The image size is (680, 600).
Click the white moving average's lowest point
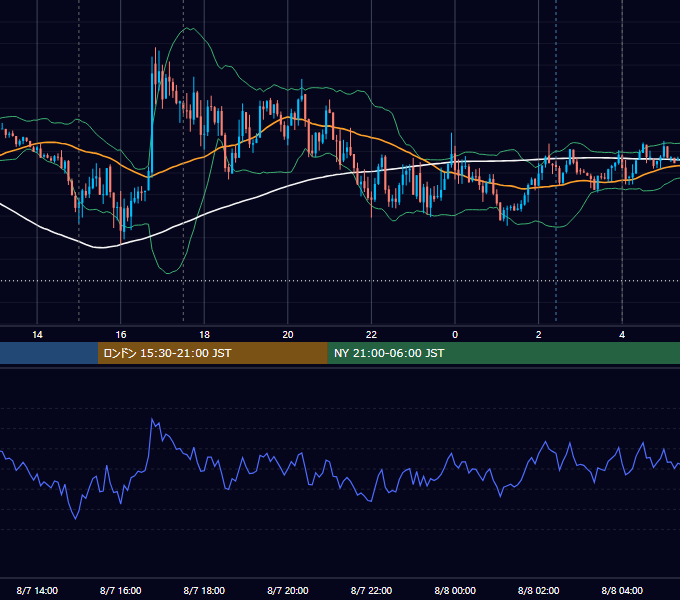coord(101,248)
